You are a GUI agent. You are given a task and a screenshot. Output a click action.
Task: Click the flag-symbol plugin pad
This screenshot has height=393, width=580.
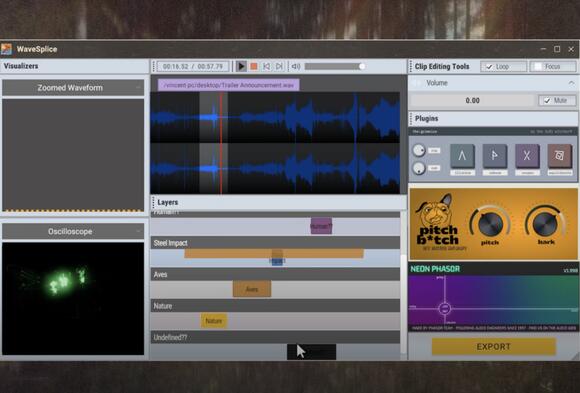point(495,156)
